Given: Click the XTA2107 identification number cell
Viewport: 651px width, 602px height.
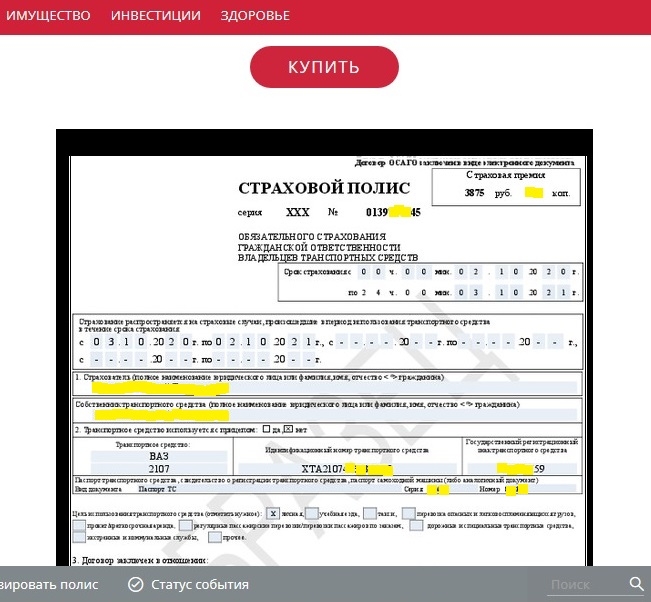Looking at the screenshot, I should pyautogui.click(x=347, y=469).
